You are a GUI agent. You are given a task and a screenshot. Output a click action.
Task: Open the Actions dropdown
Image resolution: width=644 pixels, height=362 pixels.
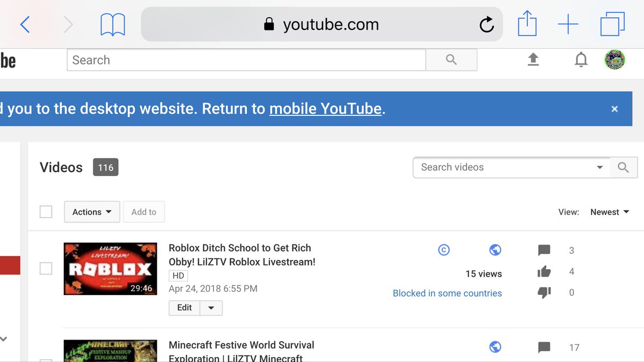pyautogui.click(x=92, y=212)
